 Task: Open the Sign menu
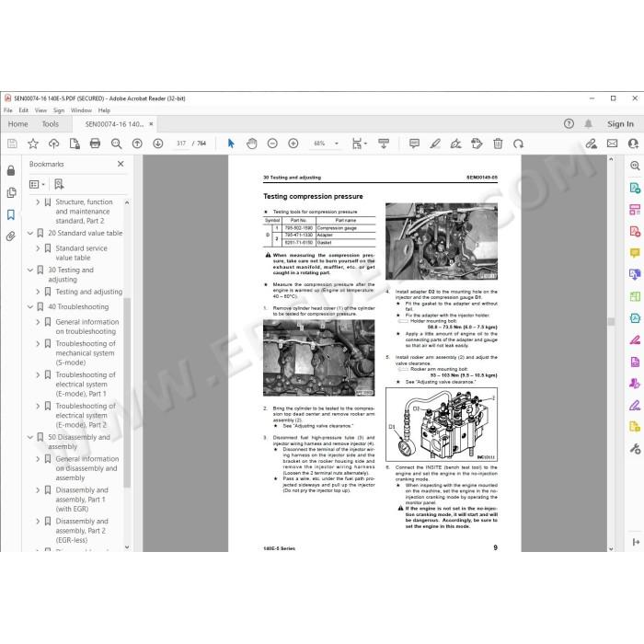coord(59,110)
